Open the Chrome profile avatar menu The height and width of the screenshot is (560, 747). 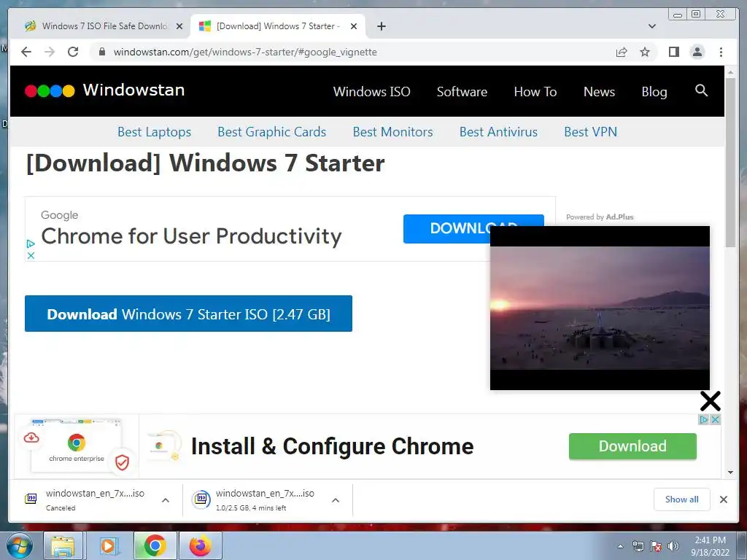pos(697,52)
